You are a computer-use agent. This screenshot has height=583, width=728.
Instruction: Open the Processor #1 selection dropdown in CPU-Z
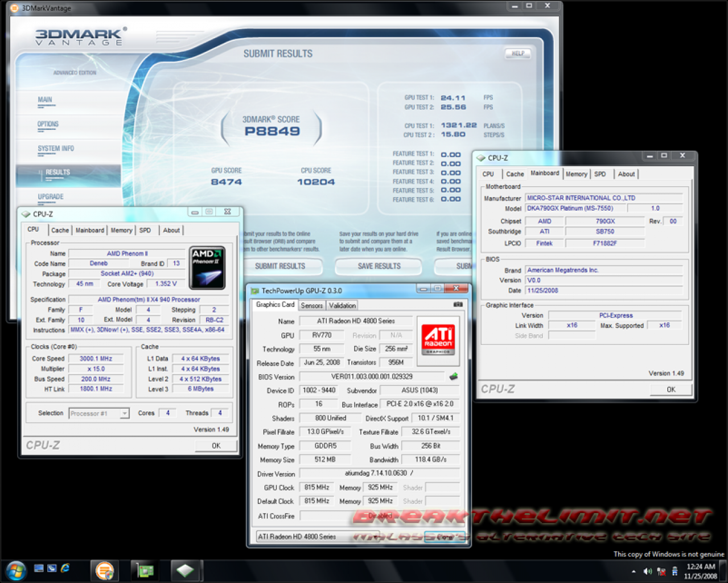tap(99, 413)
